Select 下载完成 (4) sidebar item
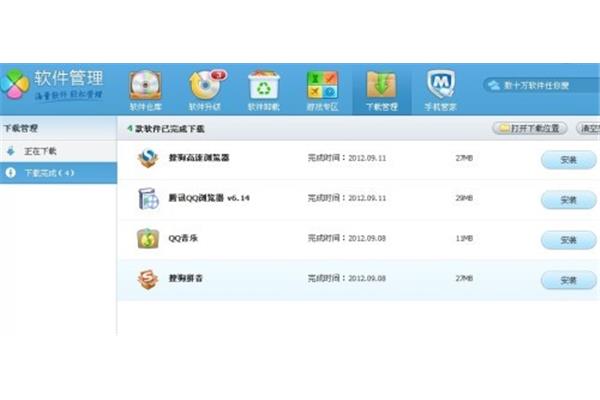The image size is (600, 400). 58,173
